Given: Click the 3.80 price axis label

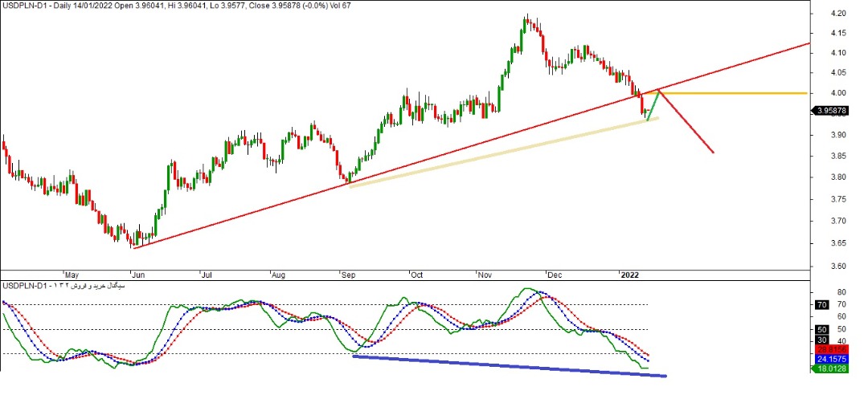Looking at the screenshot, I should [838, 177].
